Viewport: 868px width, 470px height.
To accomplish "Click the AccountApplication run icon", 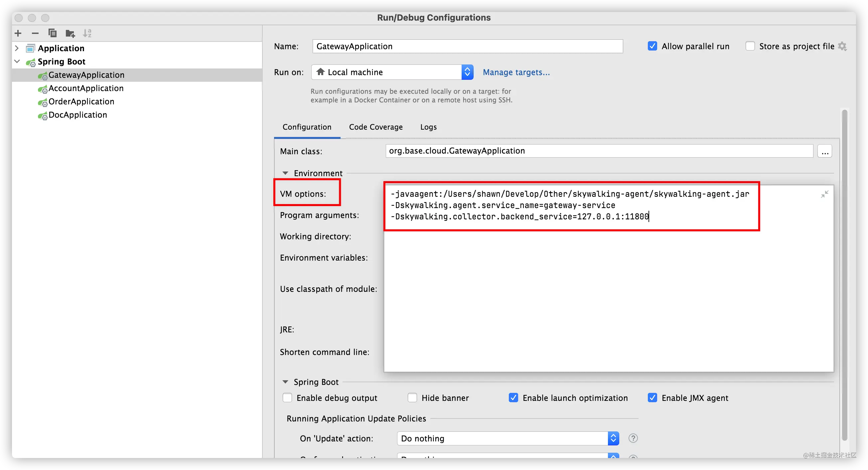I will [x=43, y=89].
